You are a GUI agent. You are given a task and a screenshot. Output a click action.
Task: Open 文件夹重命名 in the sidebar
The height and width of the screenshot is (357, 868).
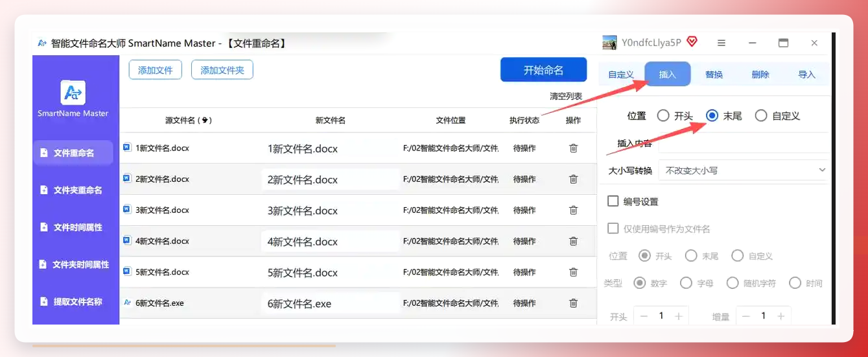pyautogui.click(x=73, y=190)
